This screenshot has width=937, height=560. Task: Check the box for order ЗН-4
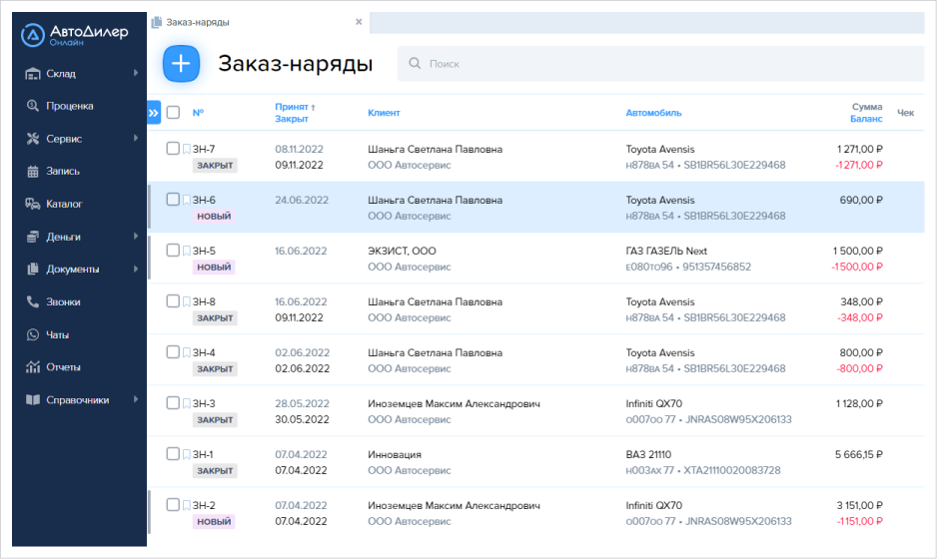click(x=173, y=351)
